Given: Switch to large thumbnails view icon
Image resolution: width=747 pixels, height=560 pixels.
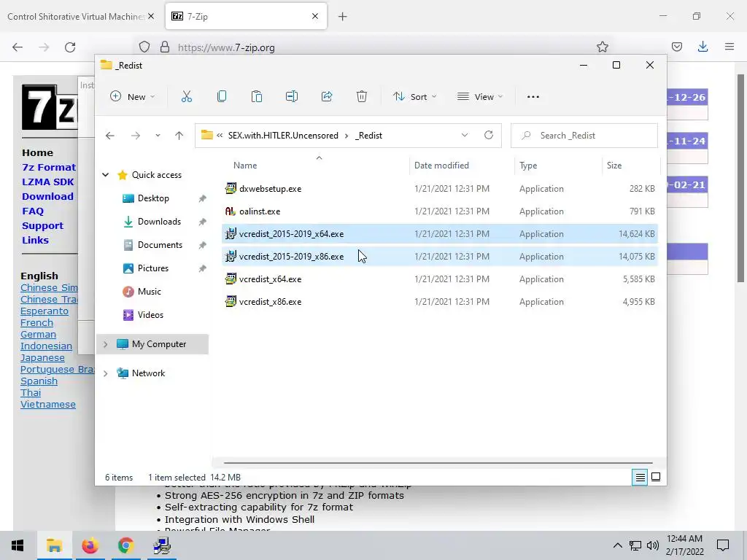Looking at the screenshot, I should point(656,477).
